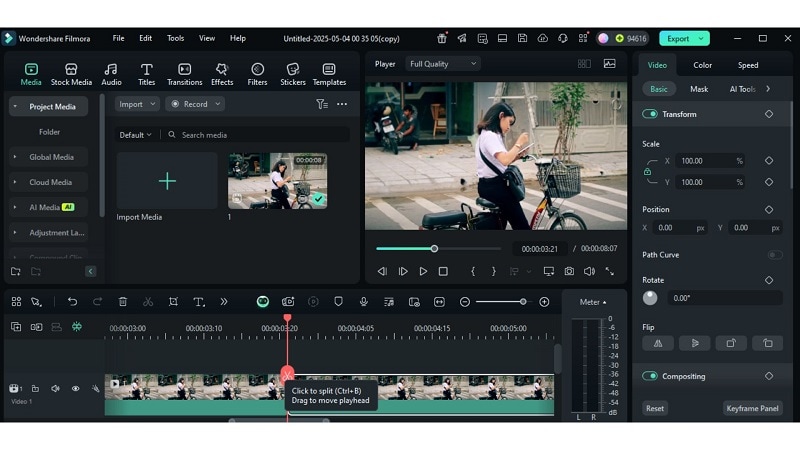Click the delete trash icon in timeline toolbar
This screenshot has height=450, width=800.
click(x=123, y=302)
